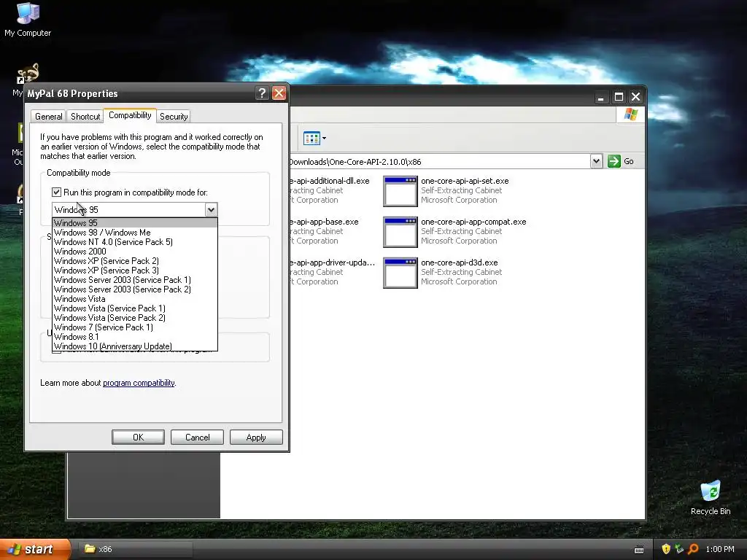Image resolution: width=747 pixels, height=560 pixels.
Task: Select Windows 8.1 option
Action: (135, 337)
